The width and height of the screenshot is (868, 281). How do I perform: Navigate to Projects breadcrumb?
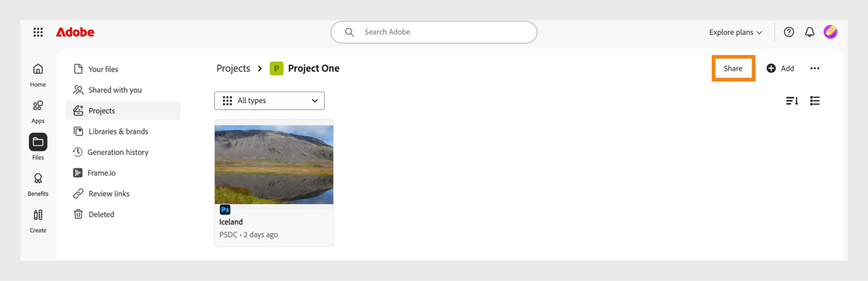click(x=233, y=68)
